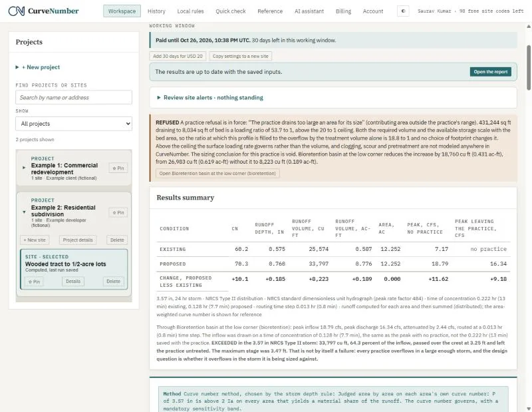The height and width of the screenshot is (412, 532).
Task: Open Bioretention basin at the low corner
Action: [x=217, y=173]
